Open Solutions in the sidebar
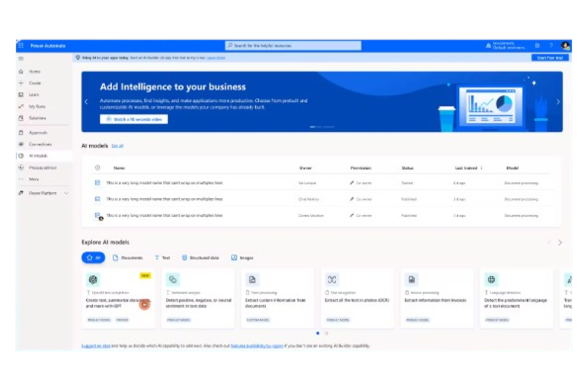The width and height of the screenshot is (588, 392). [x=37, y=118]
